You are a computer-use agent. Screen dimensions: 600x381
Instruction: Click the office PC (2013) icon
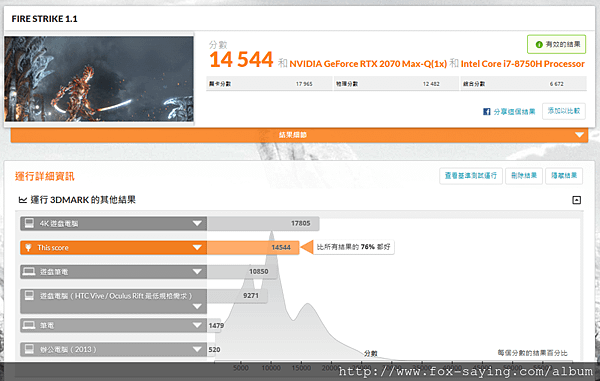pyautogui.click(x=29, y=349)
